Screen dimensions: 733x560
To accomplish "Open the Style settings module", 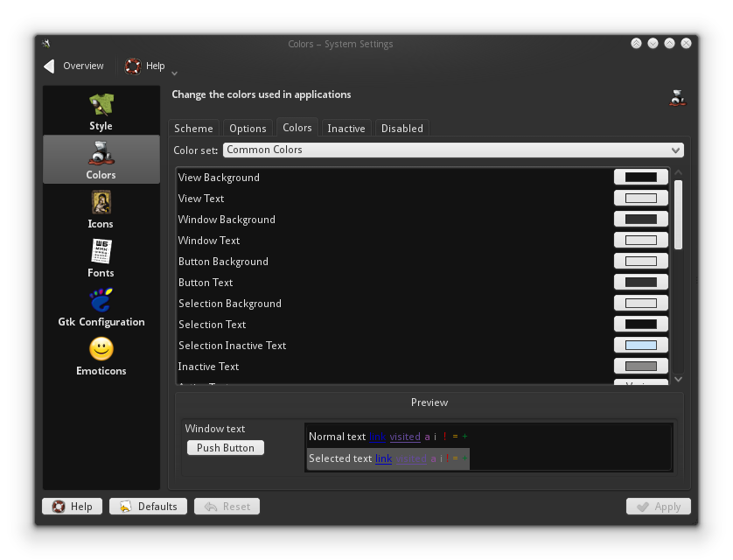I will click(101, 111).
